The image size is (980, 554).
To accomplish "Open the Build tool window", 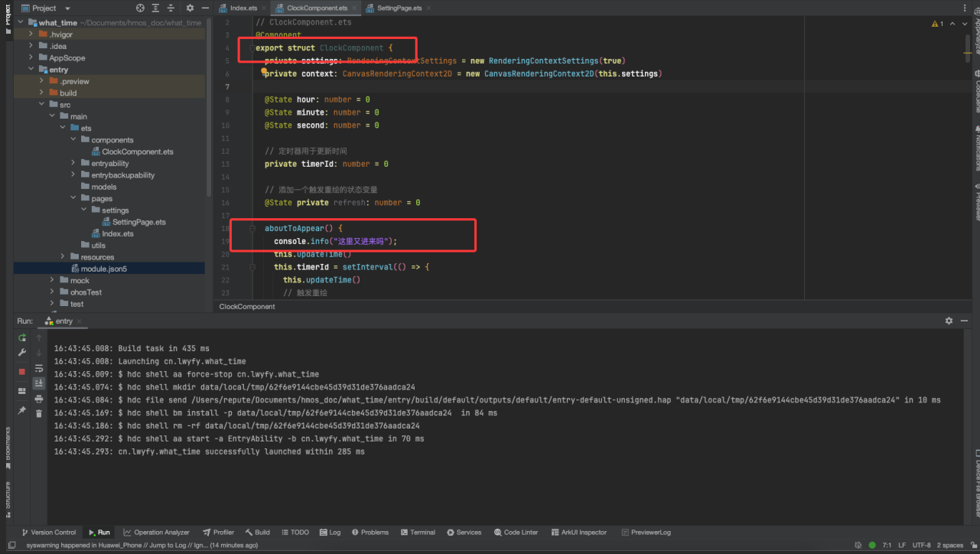I will point(258,533).
